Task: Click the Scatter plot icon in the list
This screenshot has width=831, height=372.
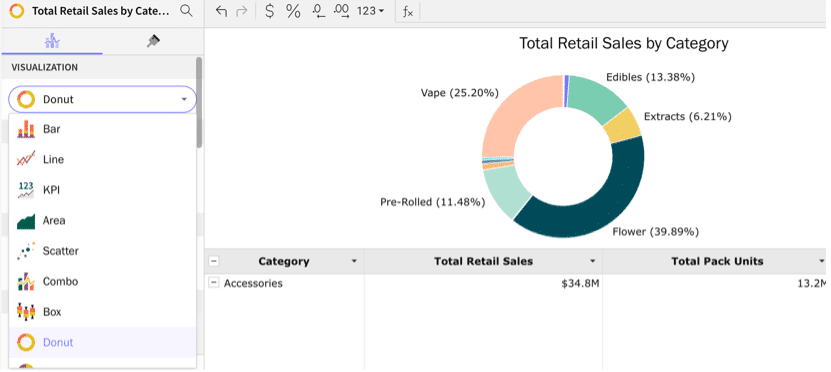Action: (x=26, y=251)
